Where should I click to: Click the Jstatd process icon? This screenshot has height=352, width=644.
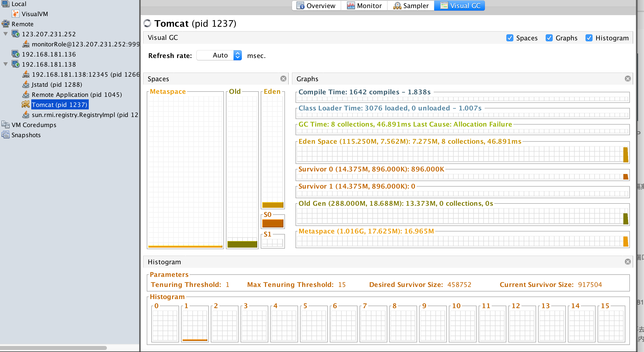(26, 84)
